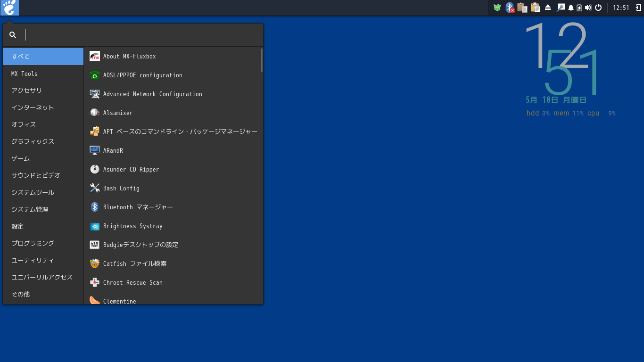Select the グラフィックス category
Image resolution: width=644 pixels, height=362 pixels.
43,141
